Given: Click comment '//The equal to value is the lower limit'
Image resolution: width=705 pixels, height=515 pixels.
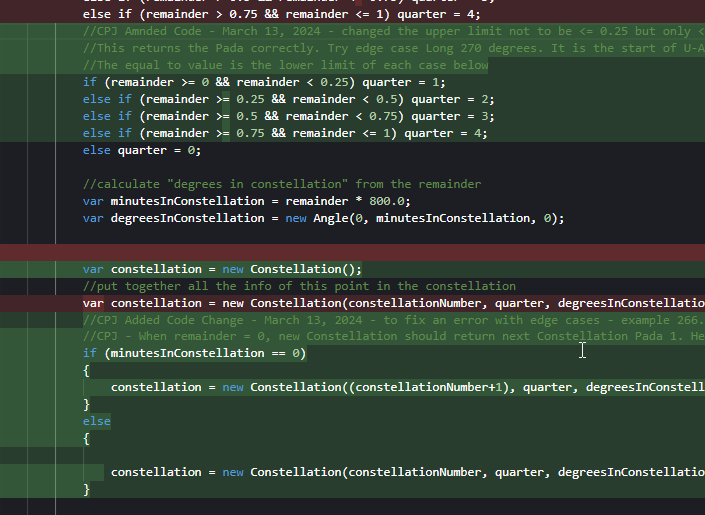Looking at the screenshot, I should (x=286, y=65).
